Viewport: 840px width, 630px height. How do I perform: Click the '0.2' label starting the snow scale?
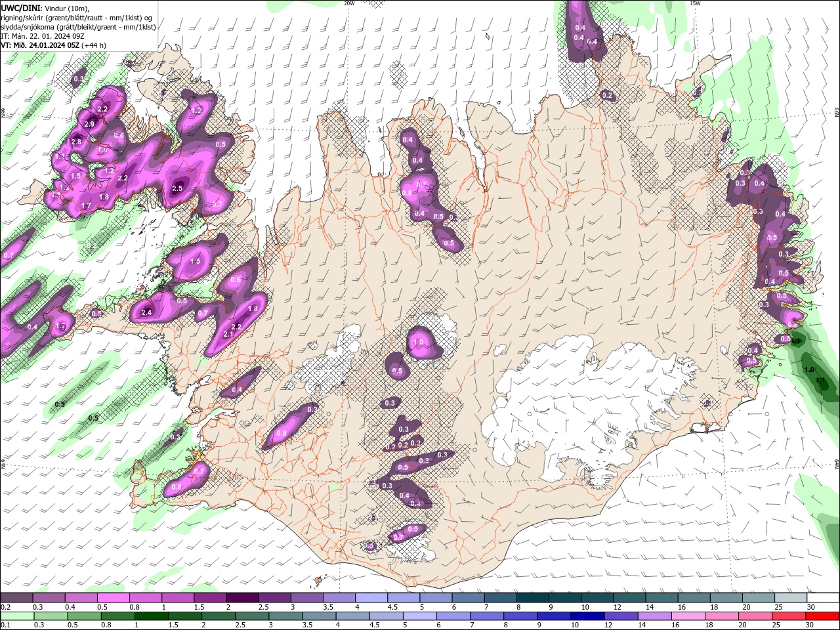click(6, 607)
